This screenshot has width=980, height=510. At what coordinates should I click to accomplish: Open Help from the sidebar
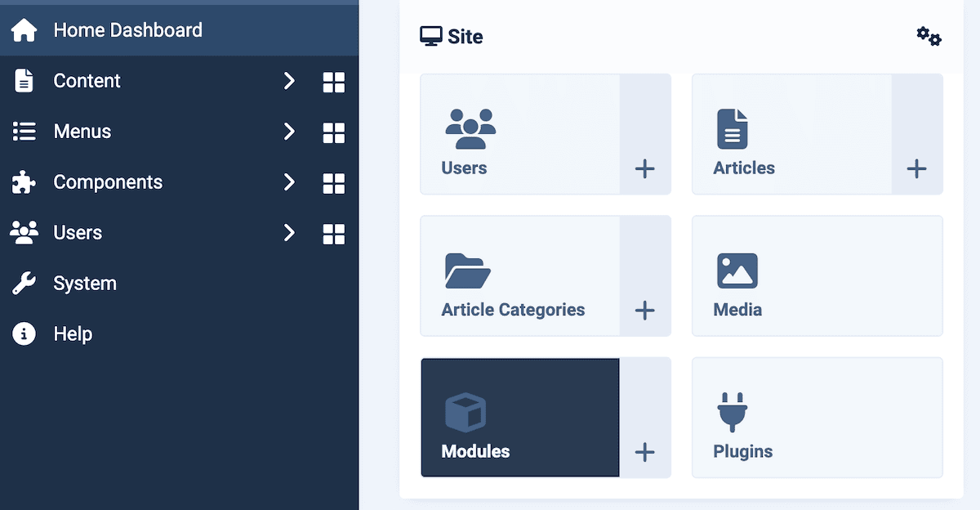click(x=73, y=333)
